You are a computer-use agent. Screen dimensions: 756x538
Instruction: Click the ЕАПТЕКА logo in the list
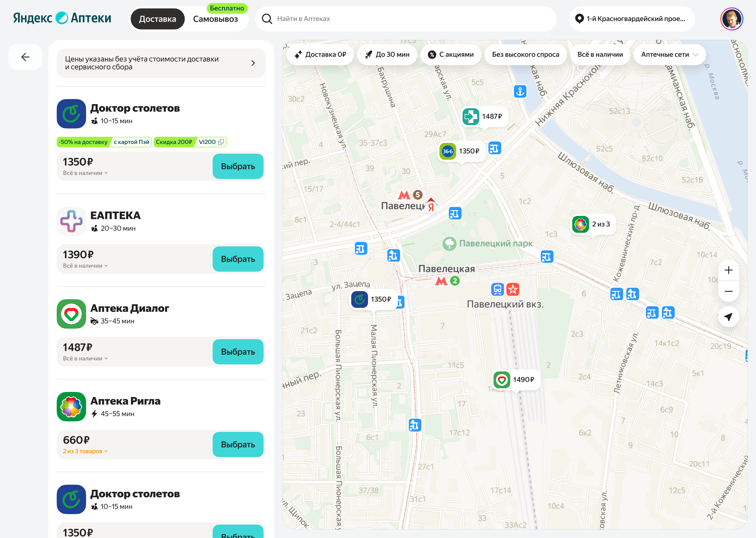point(71,221)
